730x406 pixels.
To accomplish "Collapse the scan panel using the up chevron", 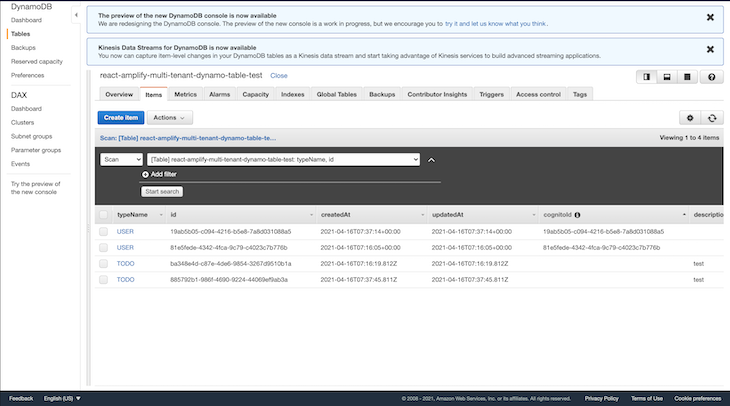I will pyautogui.click(x=431, y=159).
